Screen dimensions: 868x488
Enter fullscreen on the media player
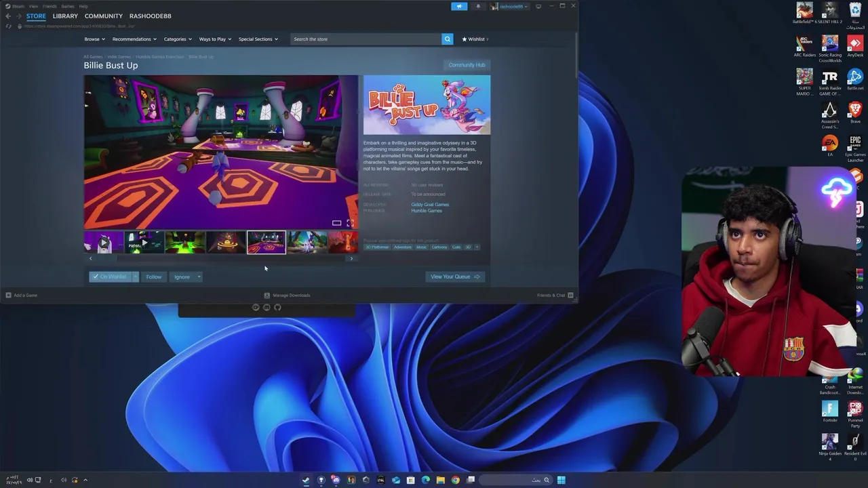pyautogui.click(x=350, y=222)
